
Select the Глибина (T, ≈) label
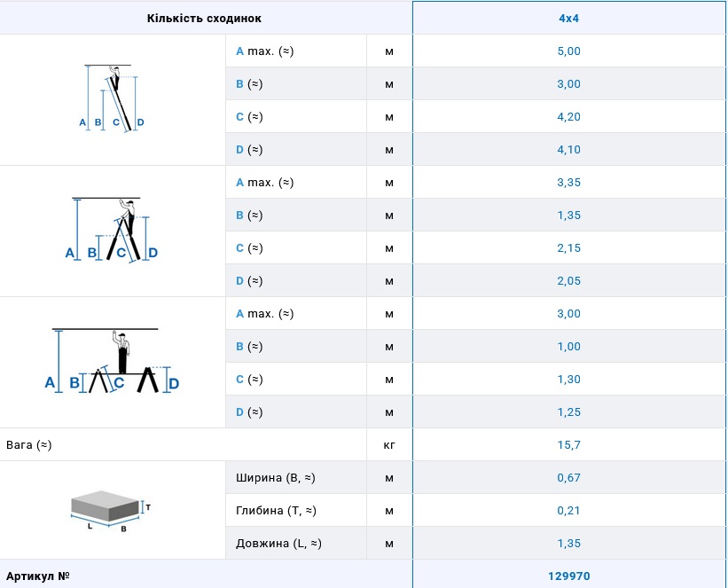coord(277,510)
